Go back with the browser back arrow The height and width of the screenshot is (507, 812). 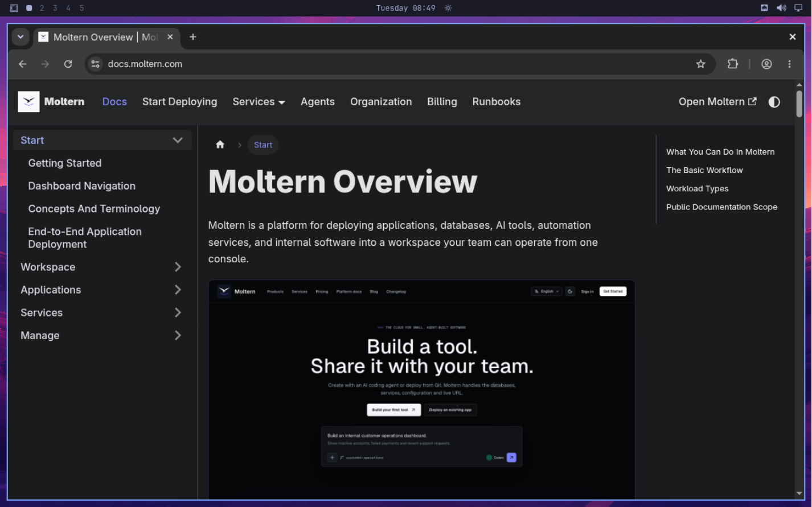[23, 64]
